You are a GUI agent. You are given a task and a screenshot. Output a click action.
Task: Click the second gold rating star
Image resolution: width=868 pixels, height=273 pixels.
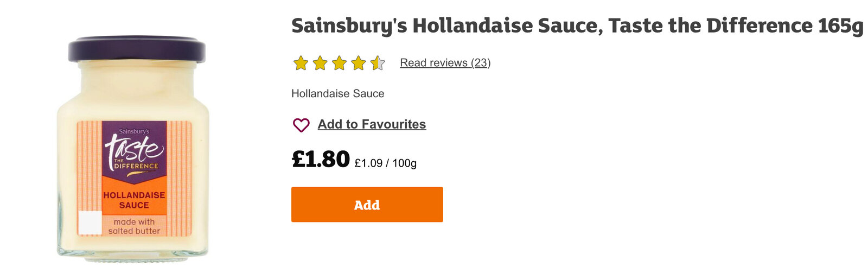pyautogui.click(x=320, y=64)
